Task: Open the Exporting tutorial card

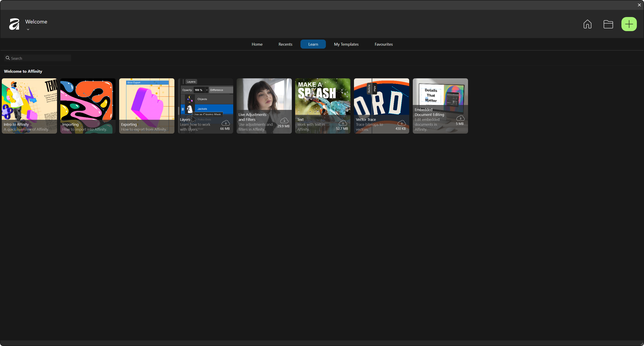Action: point(146,106)
